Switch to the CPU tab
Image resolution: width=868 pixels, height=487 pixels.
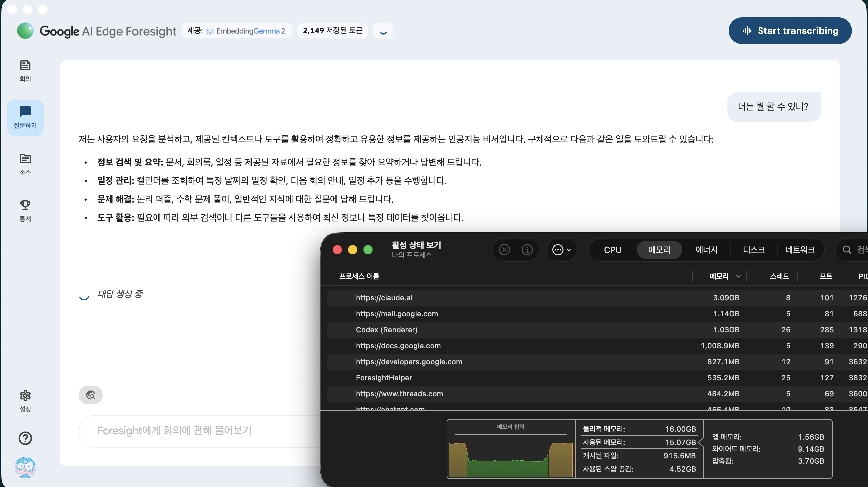click(613, 250)
